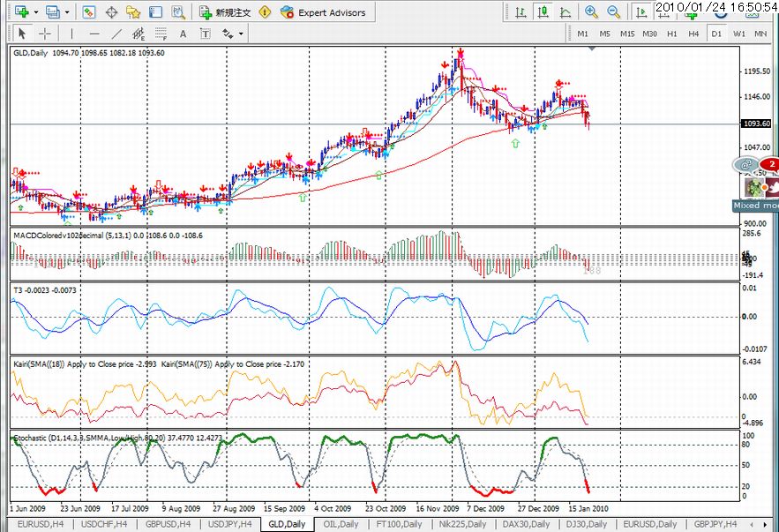
Task: Expand the profiles dropdown arrow
Action: (x=67, y=12)
